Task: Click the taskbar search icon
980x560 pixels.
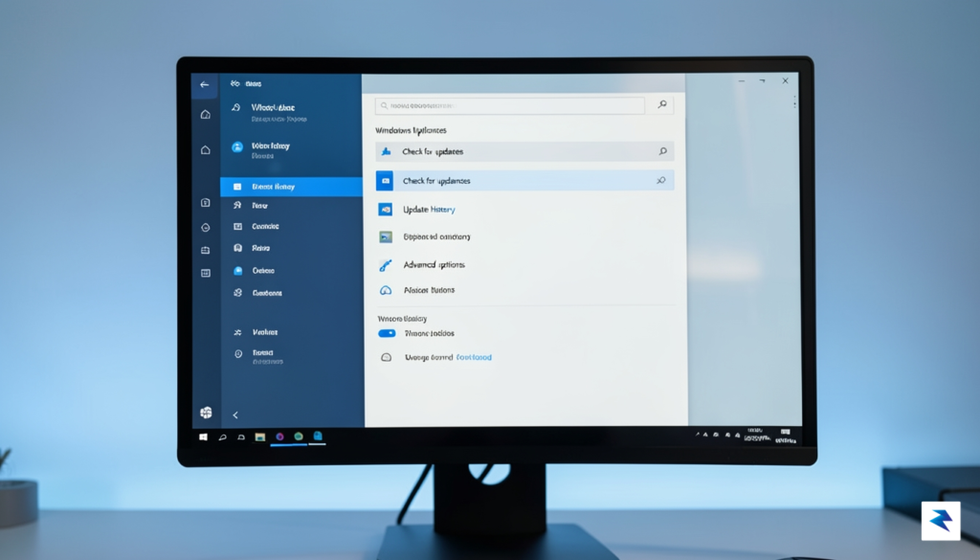Action: tap(222, 437)
